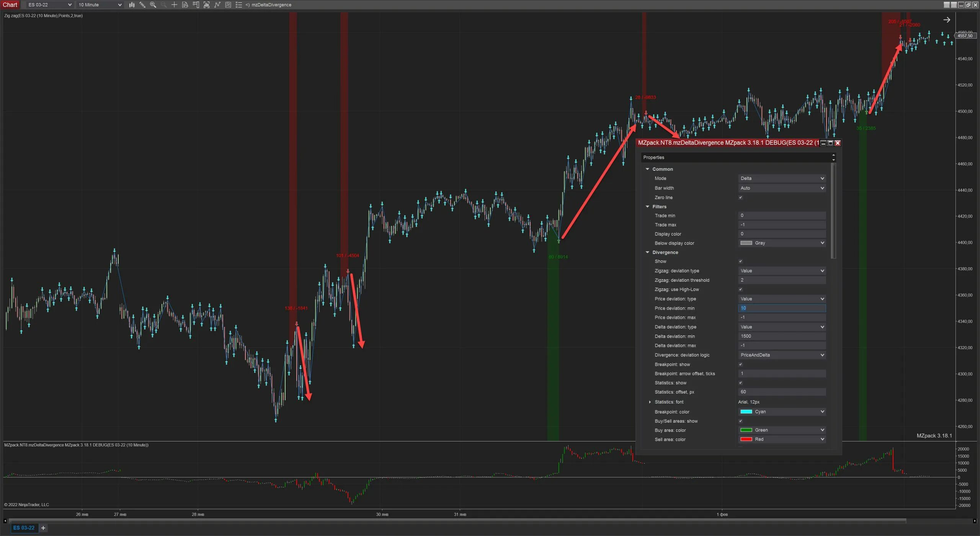This screenshot has height=536, width=980.
Task: Open the properties list icon in toolbar
Action: click(238, 5)
